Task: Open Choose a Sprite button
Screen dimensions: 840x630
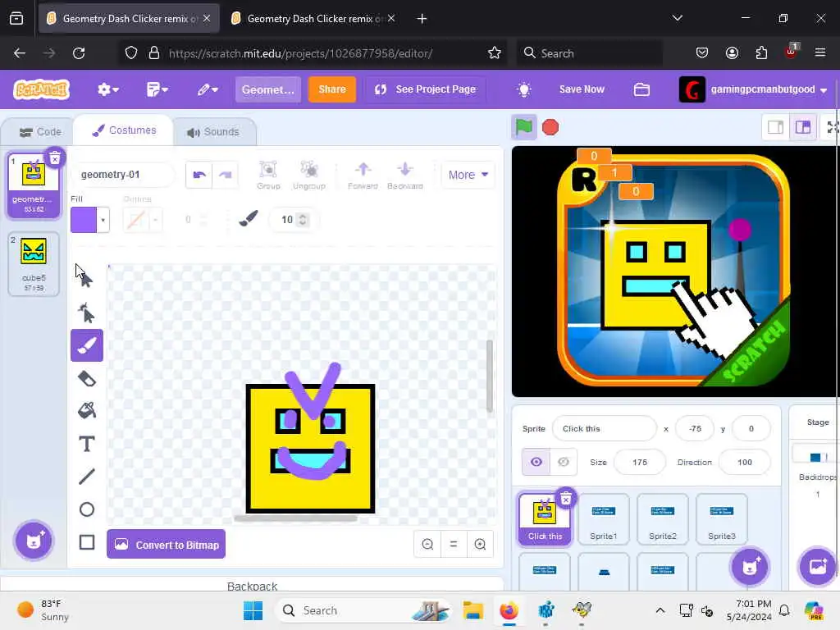Action: pyautogui.click(x=750, y=566)
